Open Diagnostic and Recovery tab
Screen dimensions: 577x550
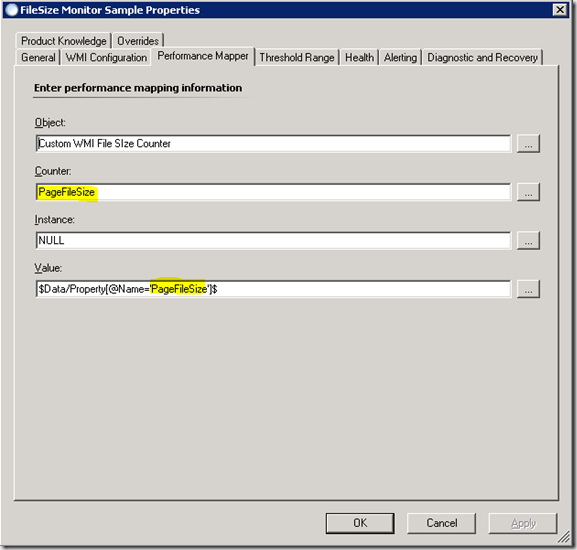(x=482, y=58)
